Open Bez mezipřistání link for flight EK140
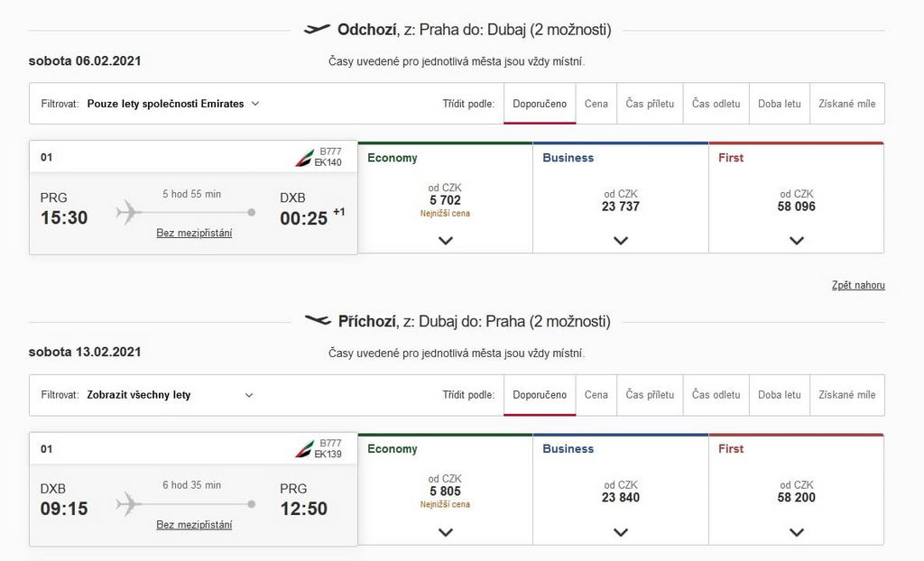Image resolution: width=924 pixels, height=561 pixels. coord(194,233)
